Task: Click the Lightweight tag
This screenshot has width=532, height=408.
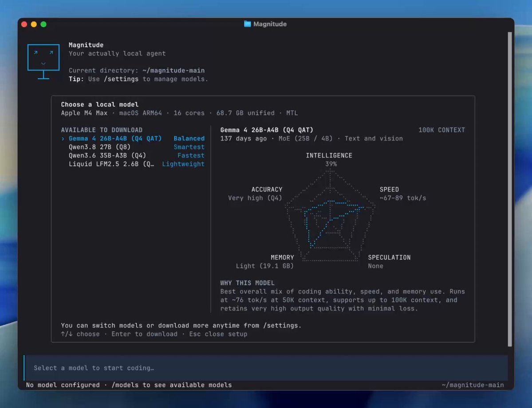Action: (183, 164)
